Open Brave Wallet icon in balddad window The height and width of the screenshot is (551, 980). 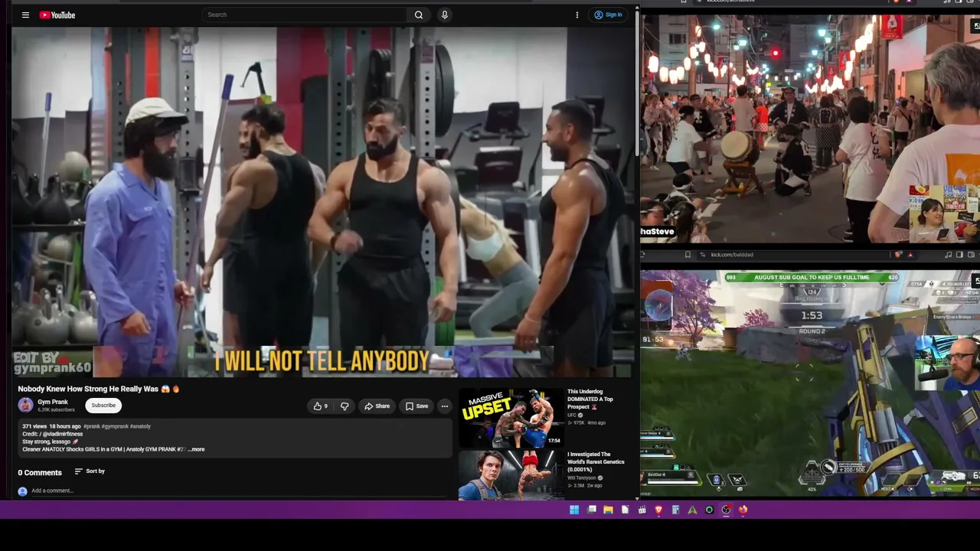point(971,255)
